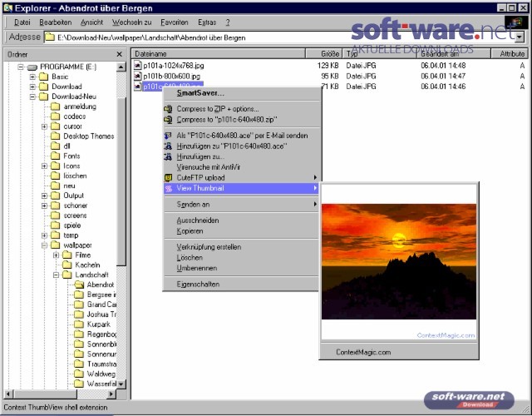Image resolution: width=532 pixels, height=416 pixels.
Task: Expand the cursor folder node
Action: 44,126
